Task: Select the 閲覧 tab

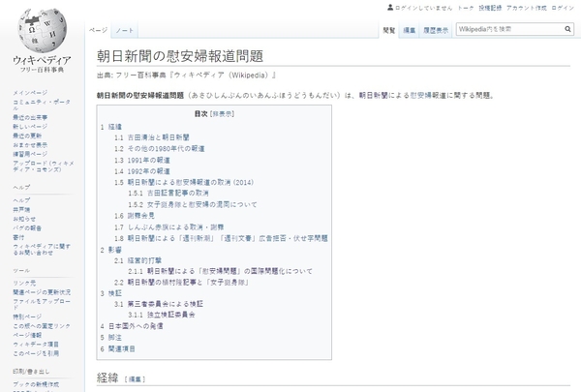Action: pos(389,30)
